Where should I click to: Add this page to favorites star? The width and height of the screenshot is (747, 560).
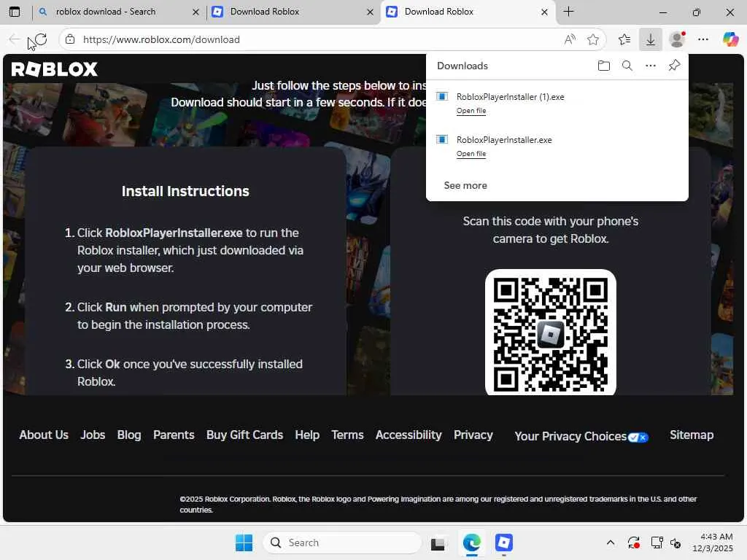point(592,39)
